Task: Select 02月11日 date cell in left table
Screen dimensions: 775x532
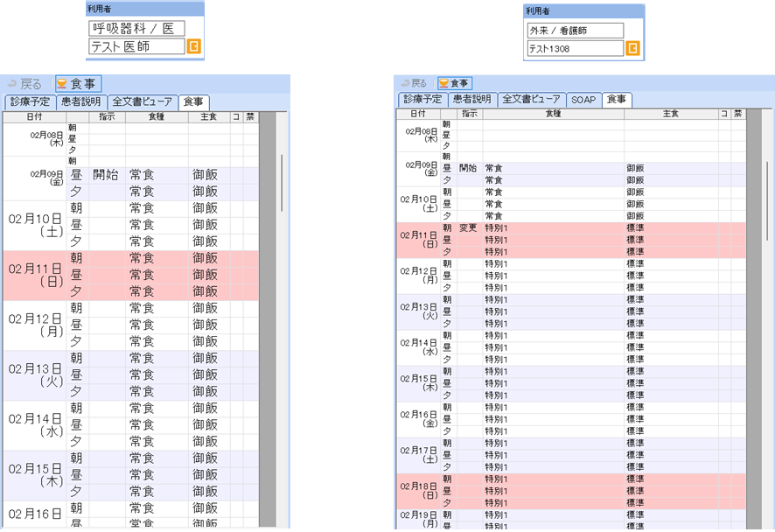Action: pyautogui.click(x=35, y=276)
